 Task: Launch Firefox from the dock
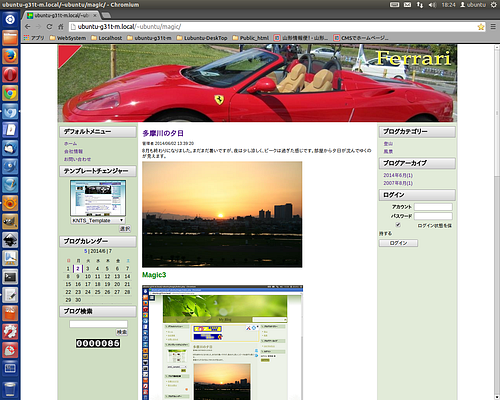[x=10, y=56]
